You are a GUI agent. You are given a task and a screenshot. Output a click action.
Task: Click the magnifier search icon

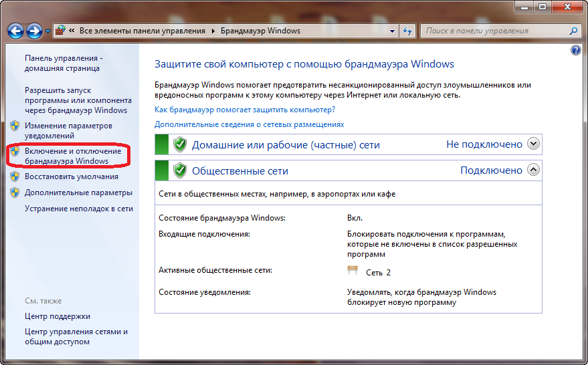573,31
